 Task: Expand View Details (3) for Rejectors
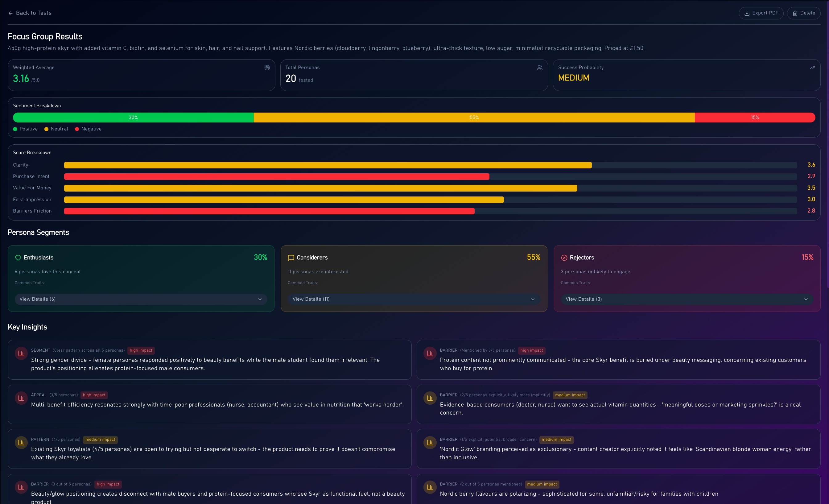coord(687,299)
